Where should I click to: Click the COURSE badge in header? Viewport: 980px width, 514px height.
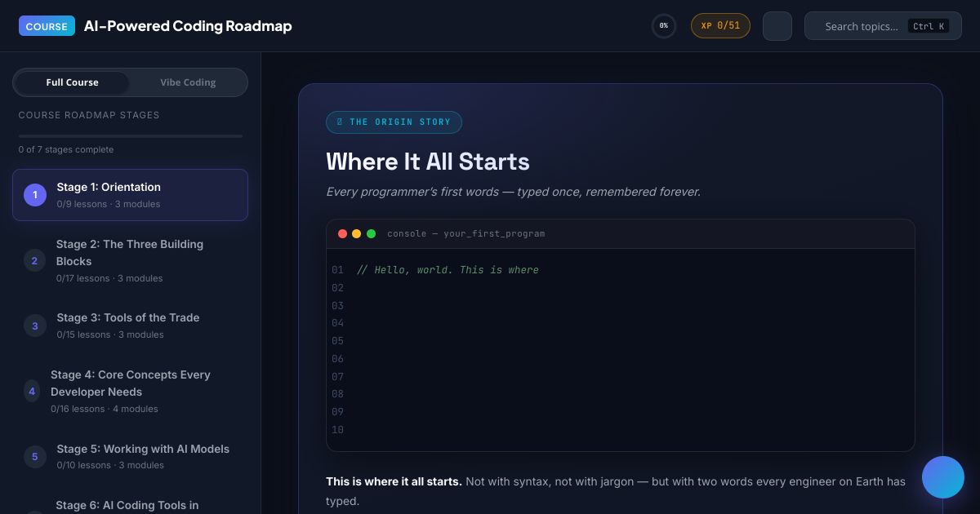click(x=47, y=26)
